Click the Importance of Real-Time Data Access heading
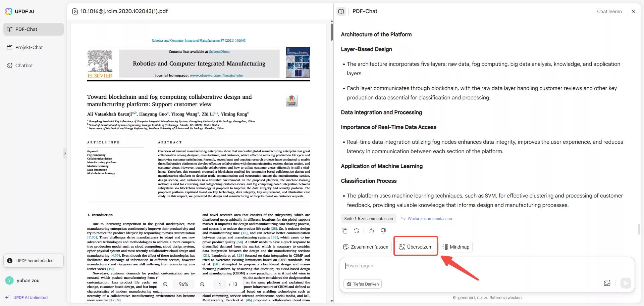 tap(388, 127)
